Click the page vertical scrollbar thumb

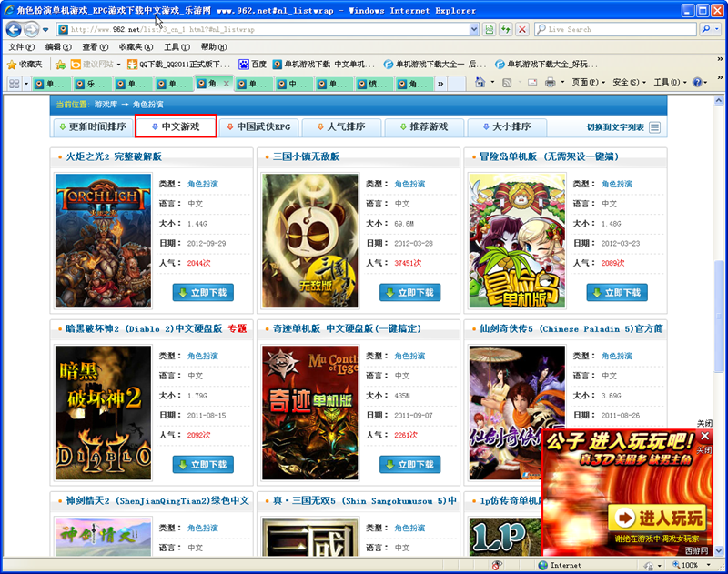tap(719, 316)
